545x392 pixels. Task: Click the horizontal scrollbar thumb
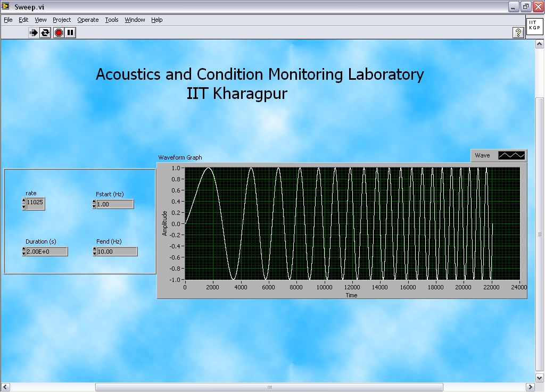[x=269, y=387]
